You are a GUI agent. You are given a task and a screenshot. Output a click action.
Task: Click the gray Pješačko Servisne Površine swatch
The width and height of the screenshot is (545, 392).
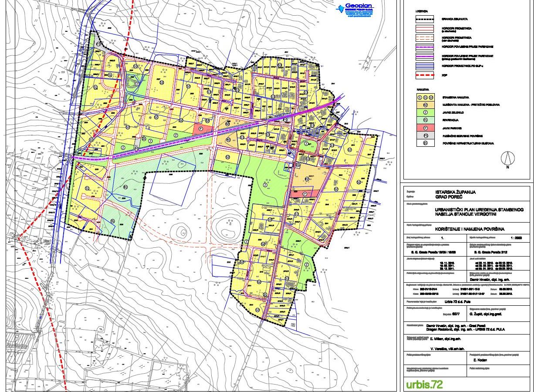425,136
